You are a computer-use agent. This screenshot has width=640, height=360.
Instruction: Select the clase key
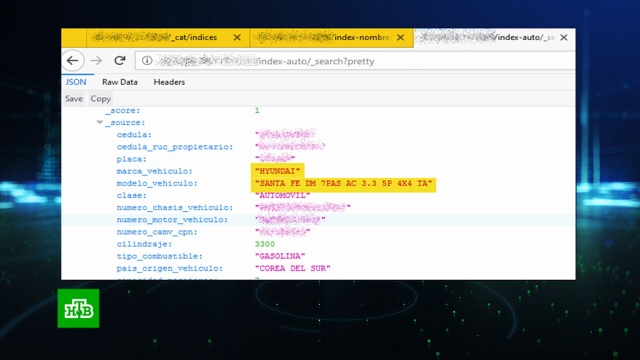point(131,196)
